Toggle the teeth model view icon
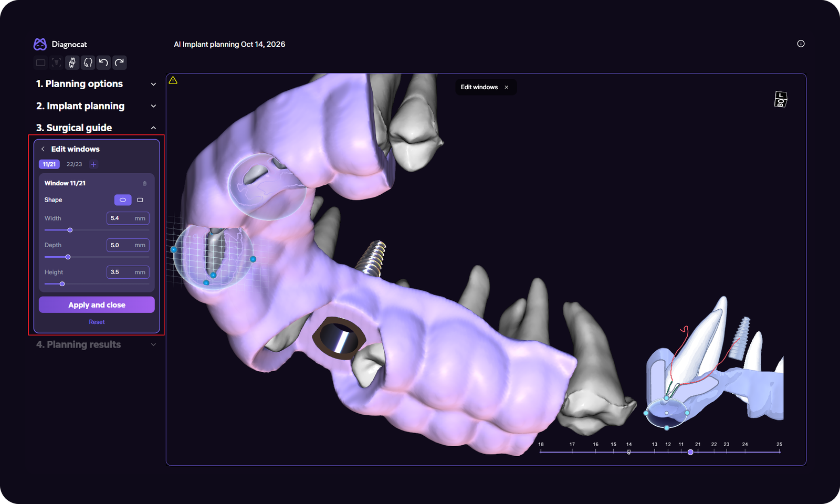Image resolution: width=840 pixels, height=504 pixels. point(72,62)
